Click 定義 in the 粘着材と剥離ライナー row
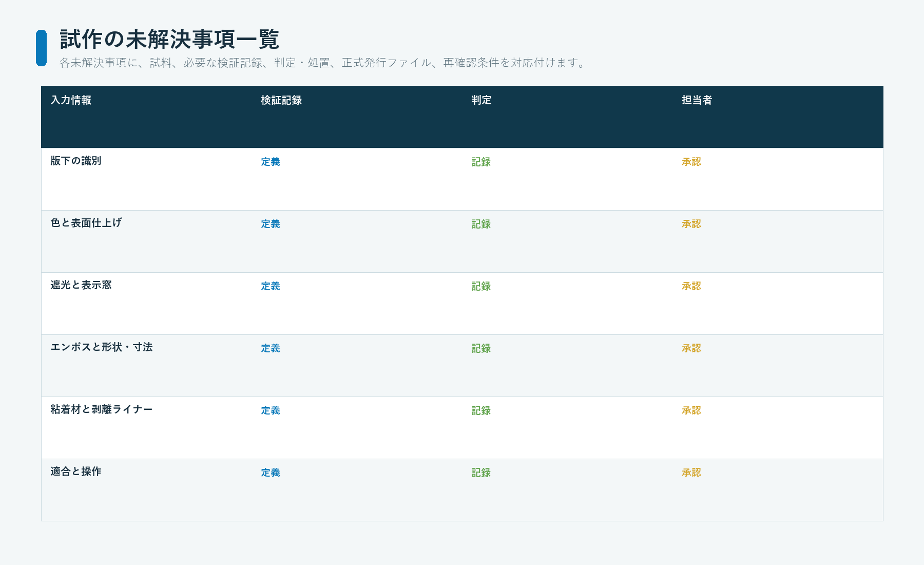The image size is (924, 565). coord(271,410)
